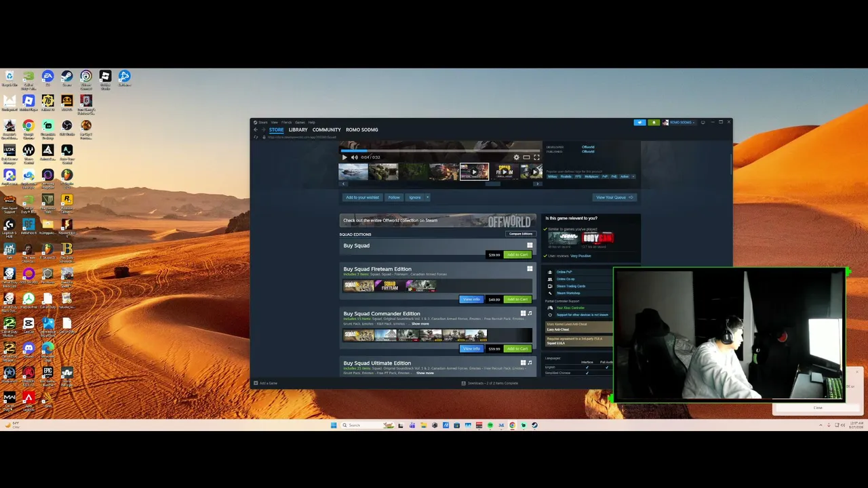Add Squad Fireteam Edition to cart

click(x=517, y=300)
